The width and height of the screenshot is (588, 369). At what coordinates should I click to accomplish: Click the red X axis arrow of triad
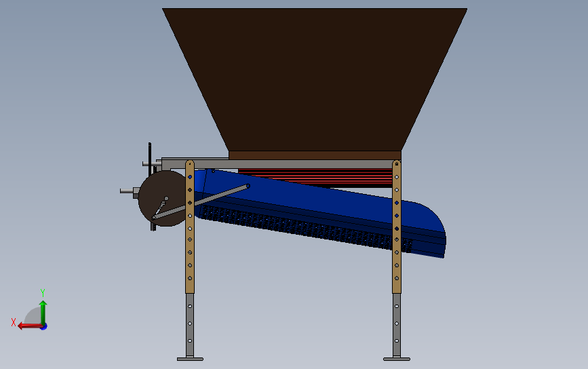pyautogui.click(x=30, y=326)
